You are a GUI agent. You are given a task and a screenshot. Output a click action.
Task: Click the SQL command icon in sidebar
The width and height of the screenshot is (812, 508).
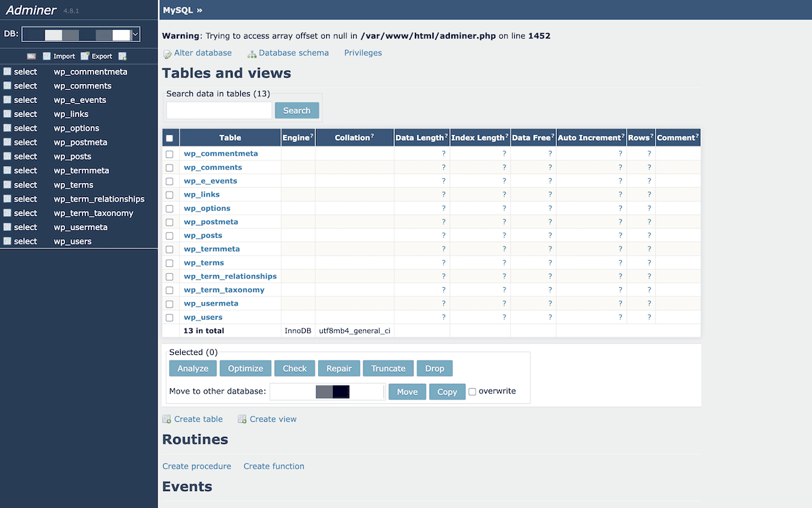pos(31,56)
